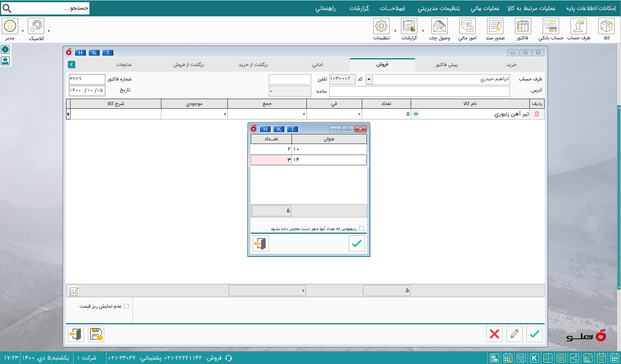Click the calculator icon in totals bar

point(73,291)
